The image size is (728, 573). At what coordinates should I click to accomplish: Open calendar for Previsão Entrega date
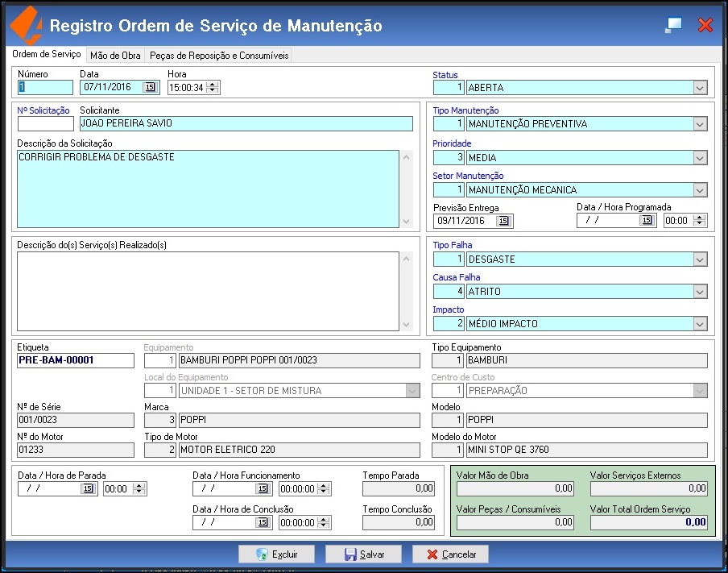click(504, 221)
